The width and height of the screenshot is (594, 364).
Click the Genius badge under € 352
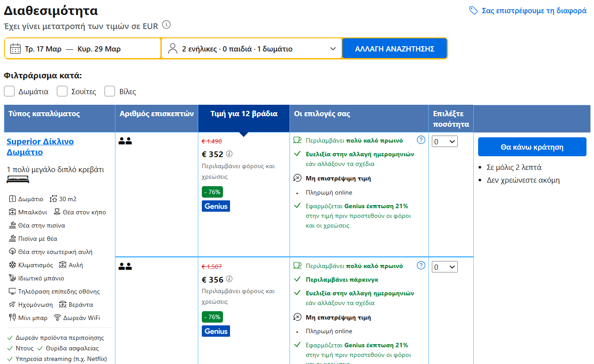pos(216,206)
